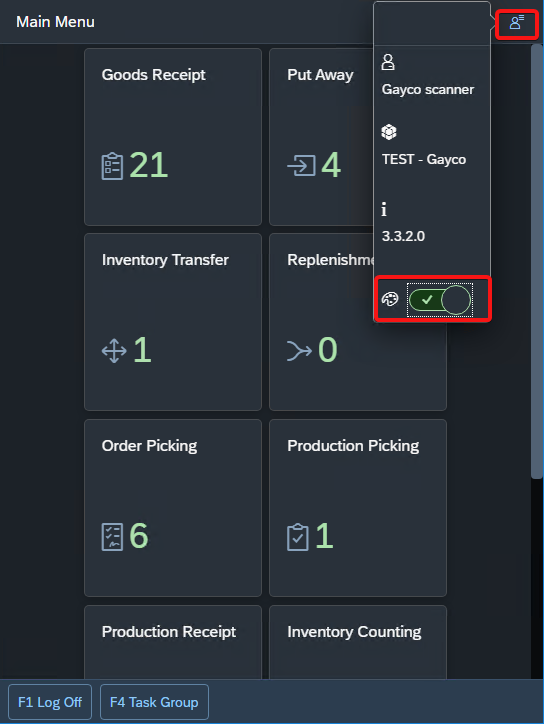Viewport: 544px width, 724px height.
Task: Click the vertical scrollbar thumb
Action: [x=537, y=261]
